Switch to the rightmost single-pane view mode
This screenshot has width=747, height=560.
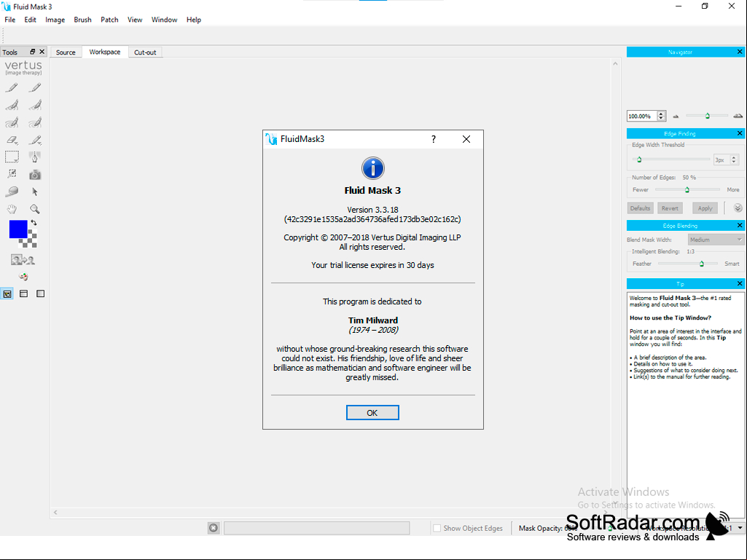click(41, 293)
